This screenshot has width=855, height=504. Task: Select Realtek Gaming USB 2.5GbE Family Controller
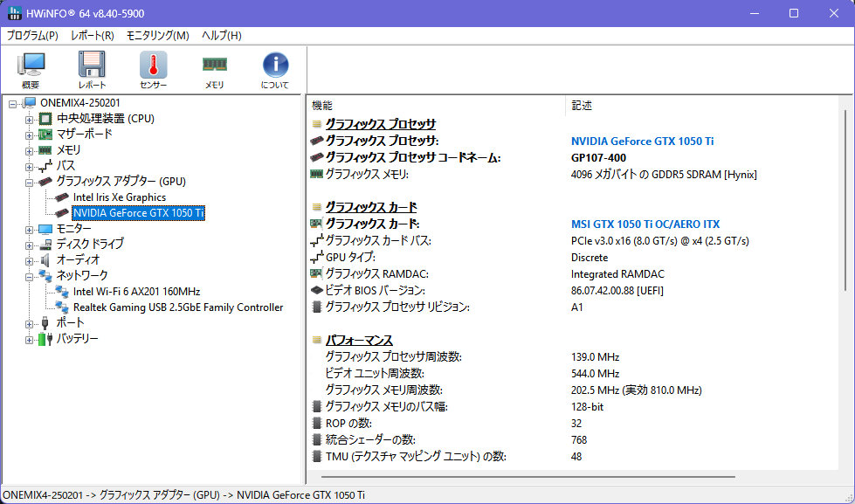click(178, 307)
